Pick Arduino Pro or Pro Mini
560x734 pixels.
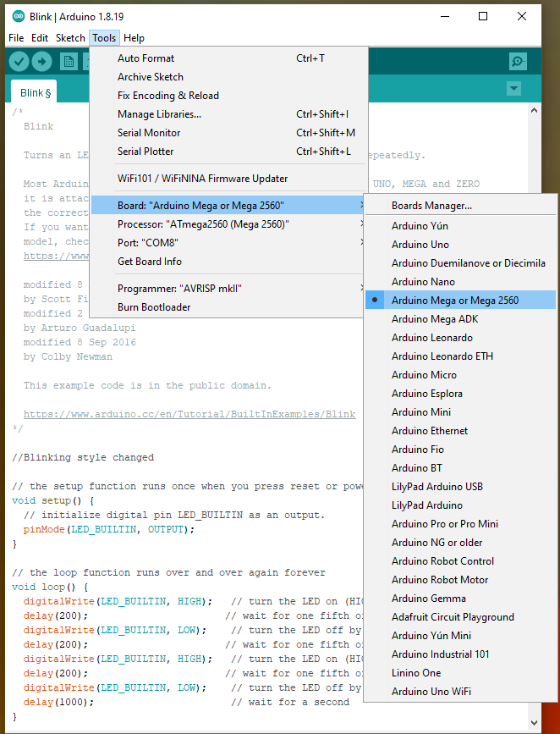tap(460, 524)
